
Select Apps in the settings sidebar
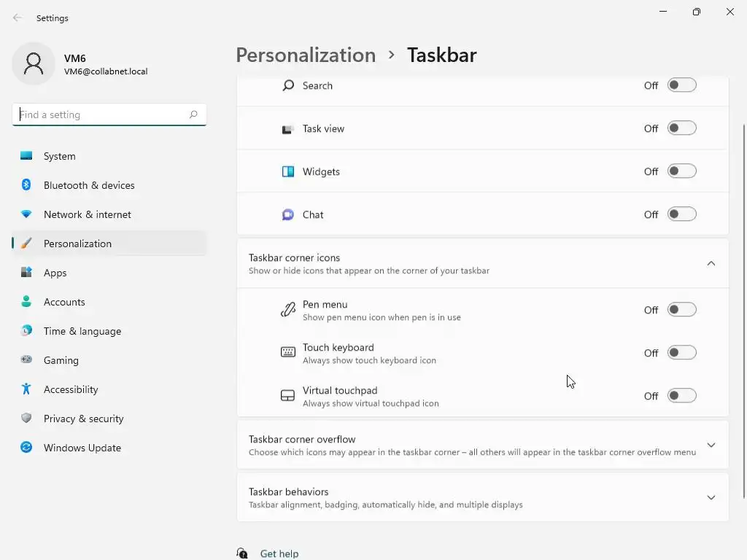pos(55,273)
